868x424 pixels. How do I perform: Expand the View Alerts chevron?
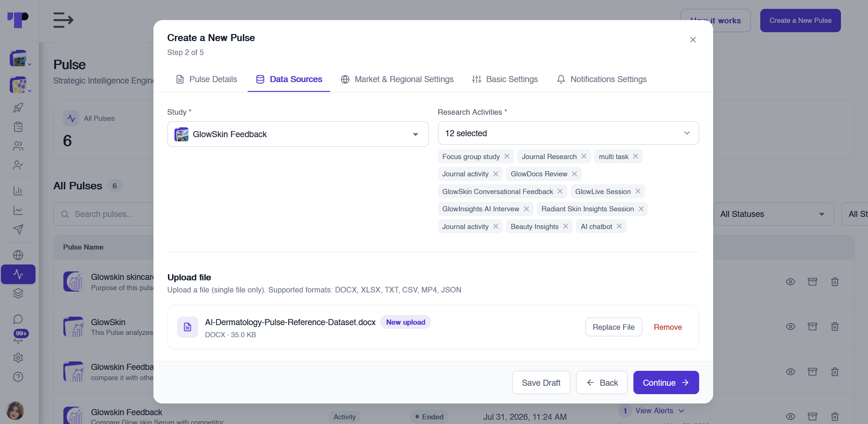pos(681,411)
